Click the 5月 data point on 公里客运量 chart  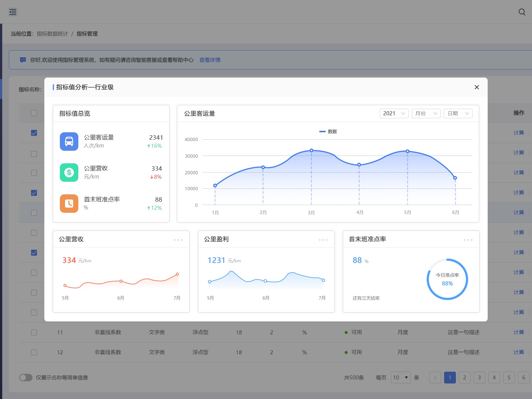pos(407,151)
